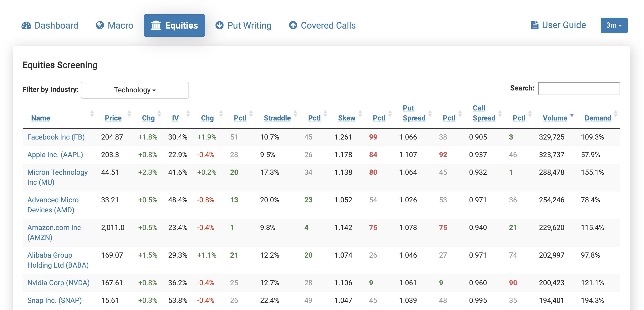Click the Put Writing down-arrow icon

219,25
